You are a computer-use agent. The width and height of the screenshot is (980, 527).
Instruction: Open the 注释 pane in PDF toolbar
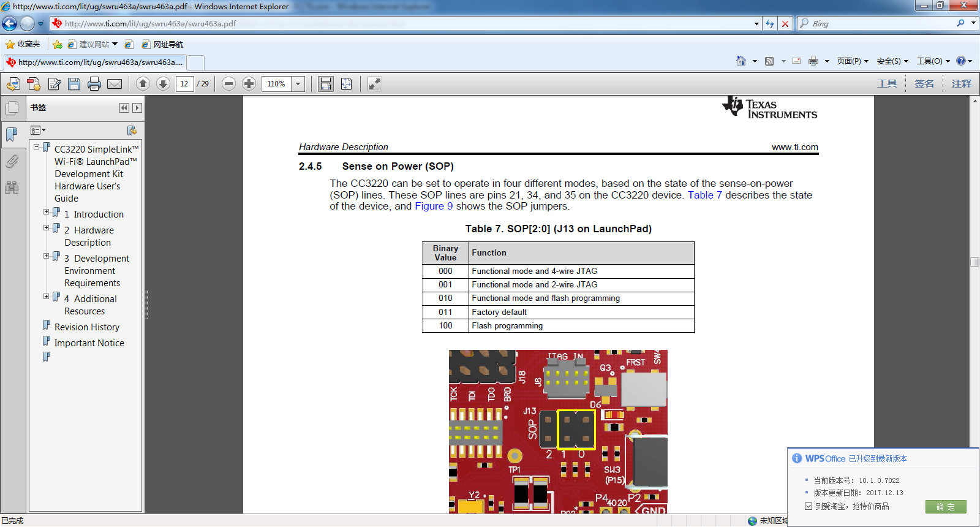(x=962, y=84)
